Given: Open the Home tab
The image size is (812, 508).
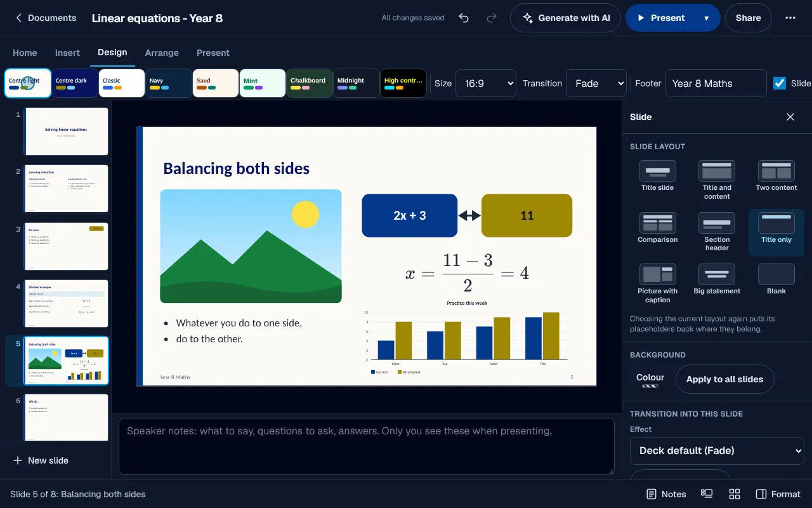Looking at the screenshot, I should click(25, 53).
